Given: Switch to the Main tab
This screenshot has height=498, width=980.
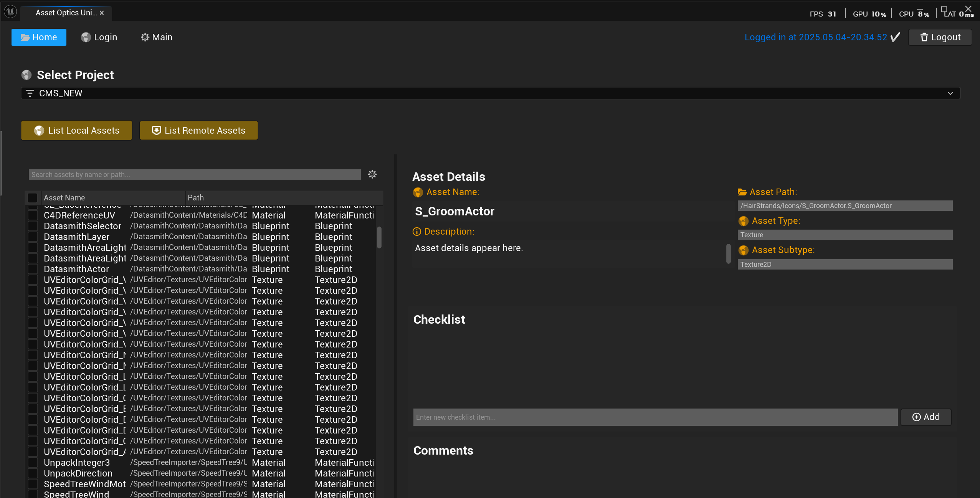Looking at the screenshot, I should tap(156, 37).
